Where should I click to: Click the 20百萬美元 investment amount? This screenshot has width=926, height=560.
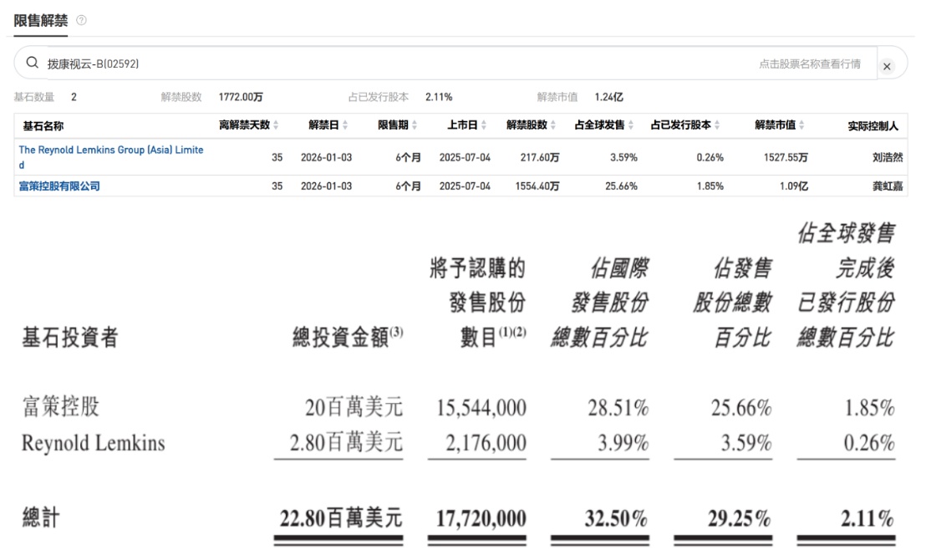(x=354, y=407)
